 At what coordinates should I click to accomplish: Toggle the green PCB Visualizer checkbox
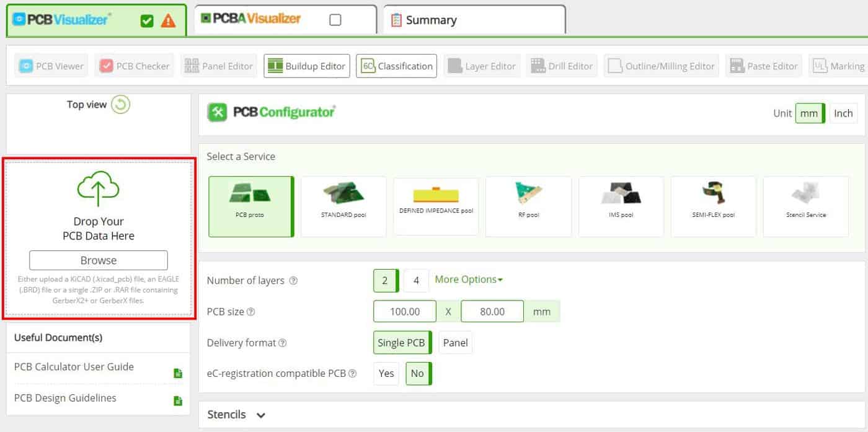coord(147,21)
